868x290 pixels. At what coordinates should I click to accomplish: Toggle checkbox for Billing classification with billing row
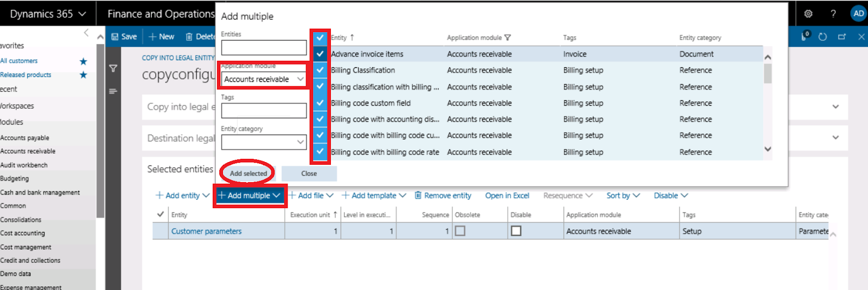(320, 86)
